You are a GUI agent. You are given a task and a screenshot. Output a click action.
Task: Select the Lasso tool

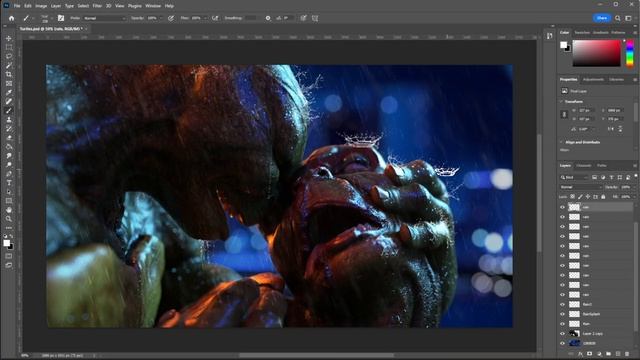pyautogui.click(x=9, y=56)
